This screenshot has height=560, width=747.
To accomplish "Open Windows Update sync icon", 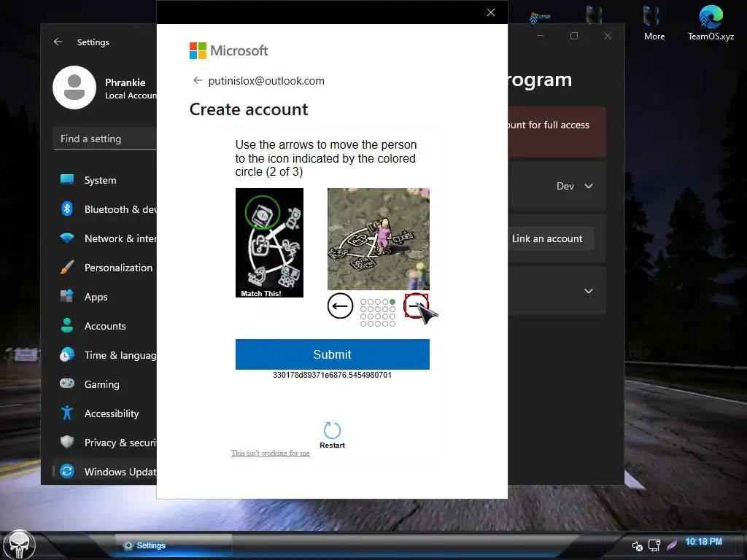I will (x=67, y=471).
